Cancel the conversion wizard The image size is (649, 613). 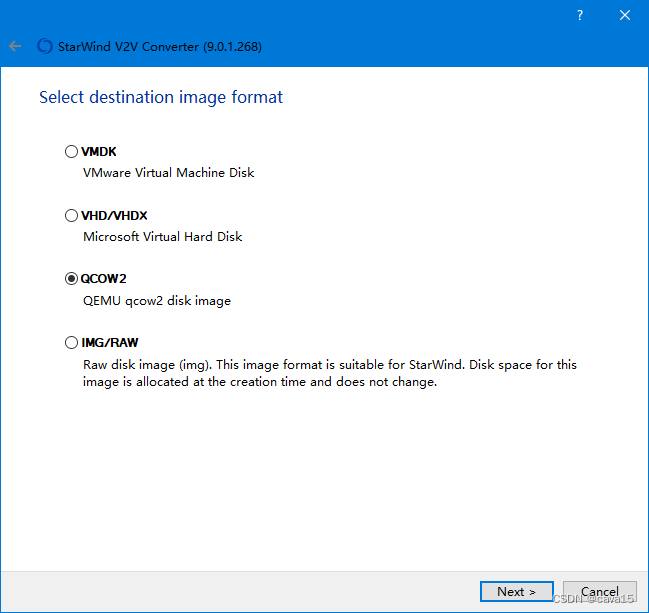point(600,591)
